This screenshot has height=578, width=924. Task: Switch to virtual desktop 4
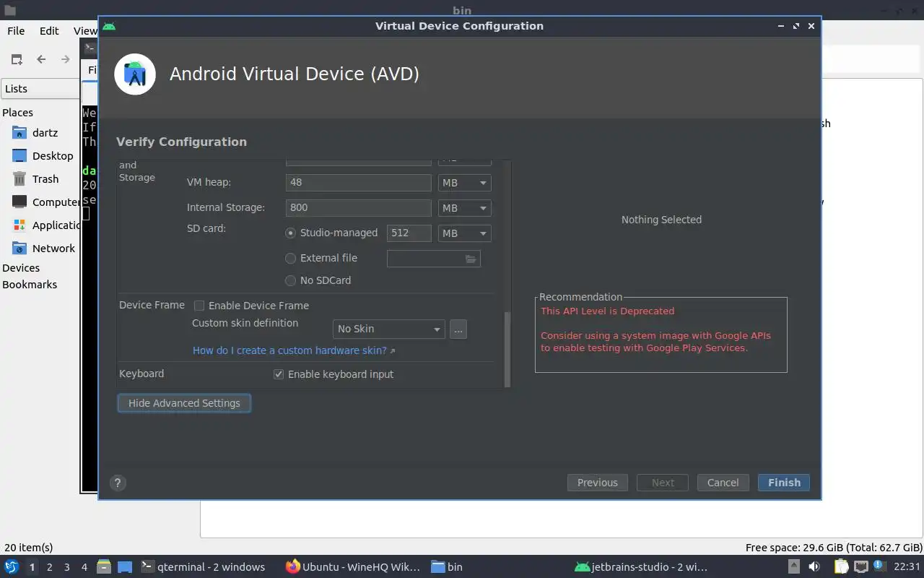[84, 568]
